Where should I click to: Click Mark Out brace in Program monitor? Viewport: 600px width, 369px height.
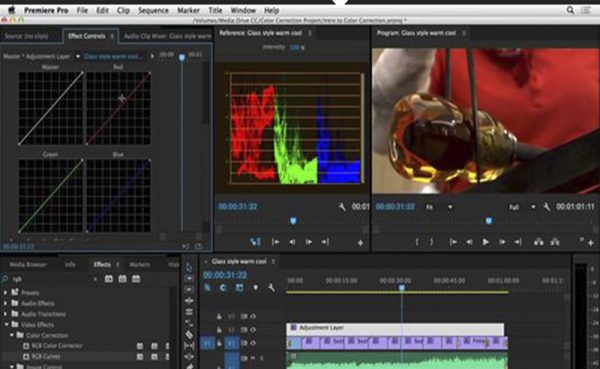[x=432, y=242]
